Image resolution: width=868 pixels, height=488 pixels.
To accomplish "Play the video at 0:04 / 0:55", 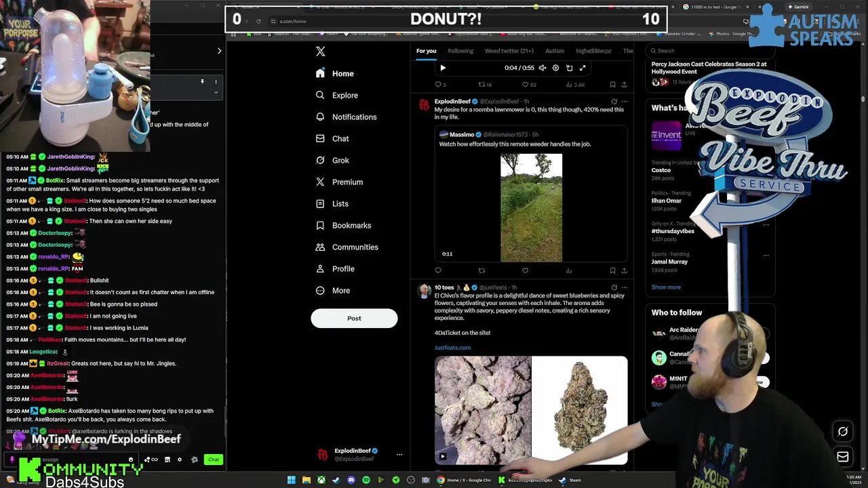I will pyautogui.click(x=443, y=68).
